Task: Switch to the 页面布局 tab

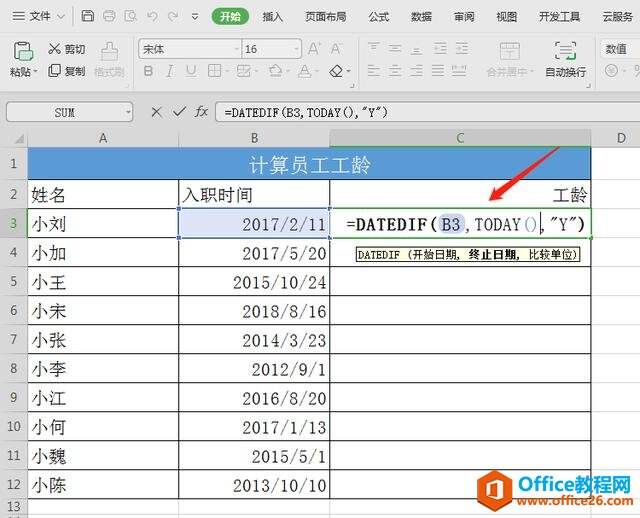Action: 326,17
